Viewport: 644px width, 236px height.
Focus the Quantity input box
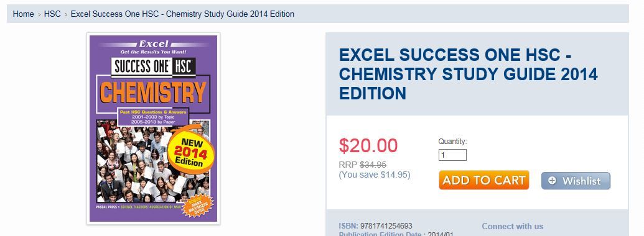point(452,155)
